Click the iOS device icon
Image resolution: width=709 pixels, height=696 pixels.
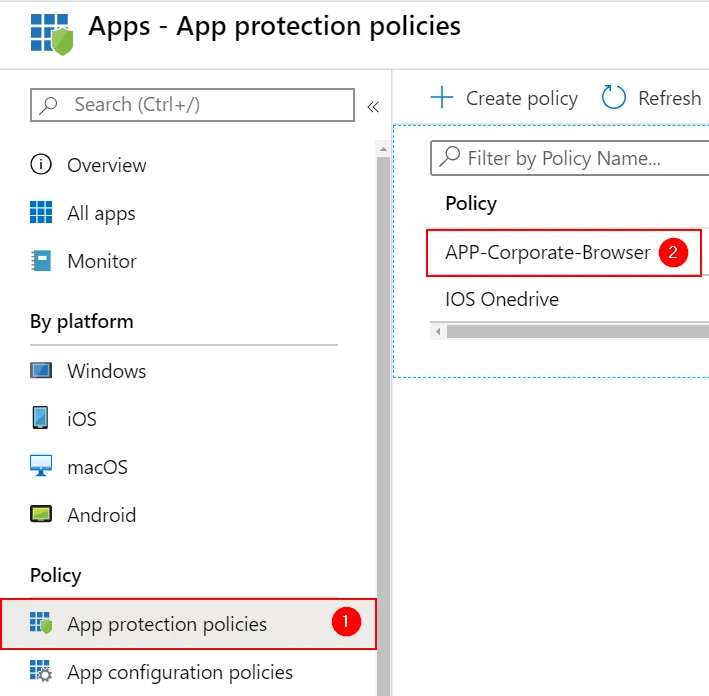coord(40,418)
